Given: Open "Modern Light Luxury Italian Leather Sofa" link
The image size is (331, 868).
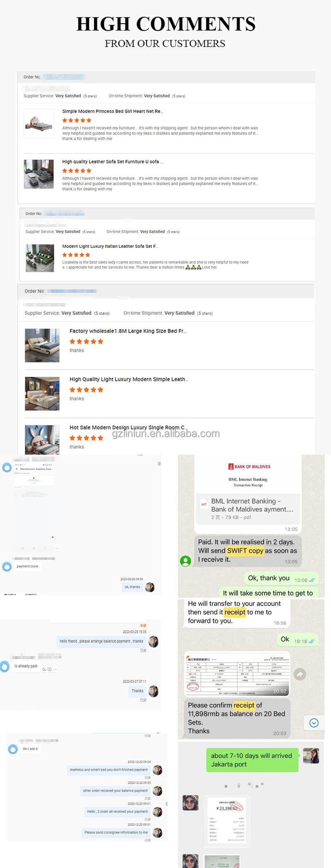Looking at the screenshot, I should click(x=110, y=246).
